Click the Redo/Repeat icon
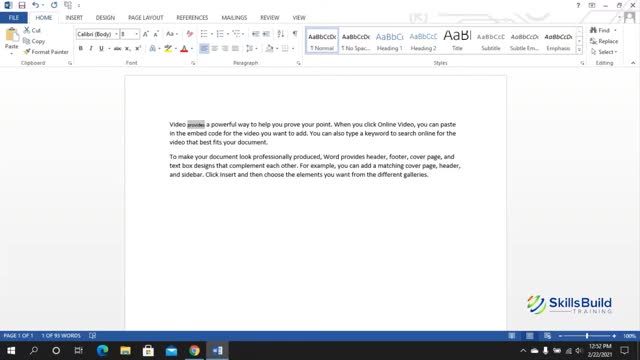Viewport: 640px width, 360px height. pyautogui.click(x=54, y=5)
